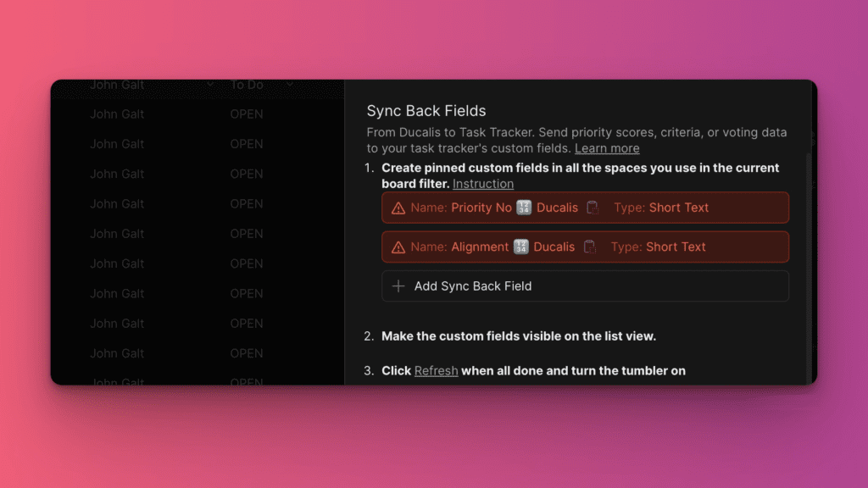Expand the John Galt header dropdown
The image size is (868, 488).
click(x=210, y=85)
